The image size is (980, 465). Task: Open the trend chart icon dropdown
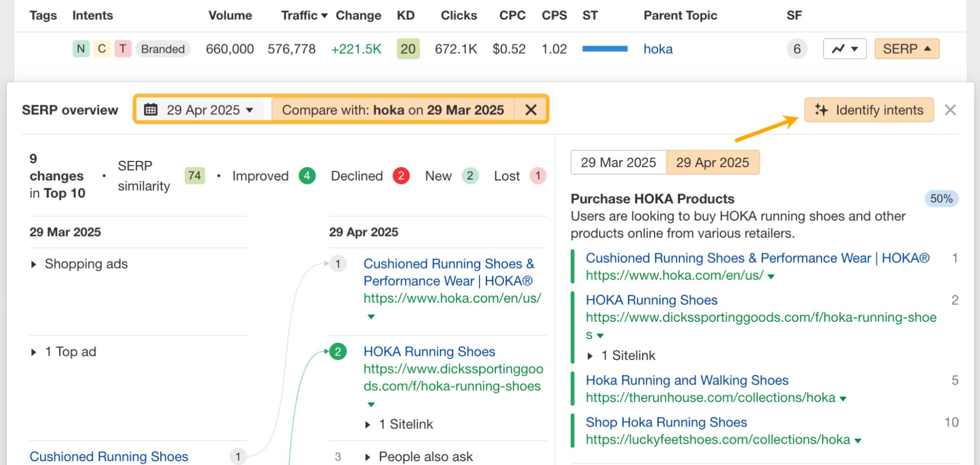click(x=844, y=49)
